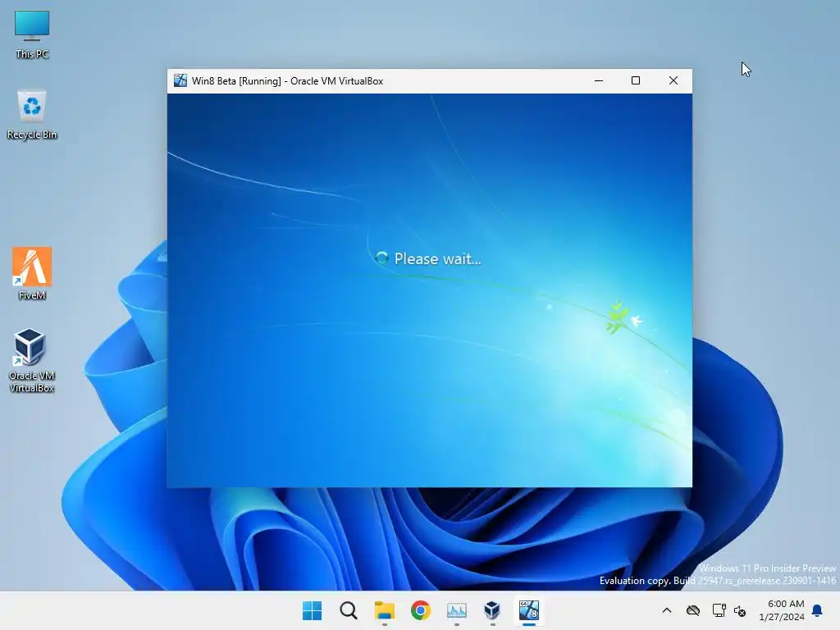Minimize the Win8 Beta VirtualBox window
Screen dimensions: 840x630
599,80
